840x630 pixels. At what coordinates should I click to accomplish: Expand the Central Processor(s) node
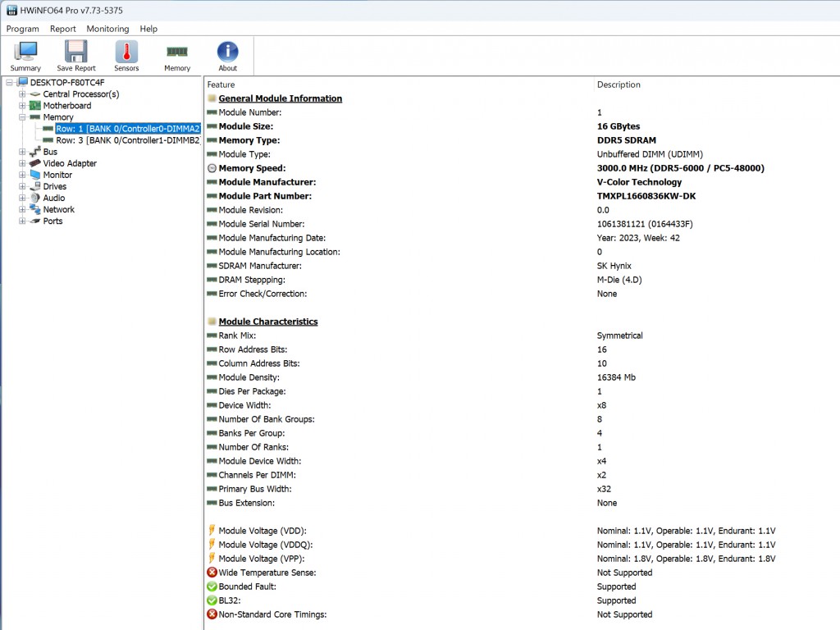(x=23, y=94)
